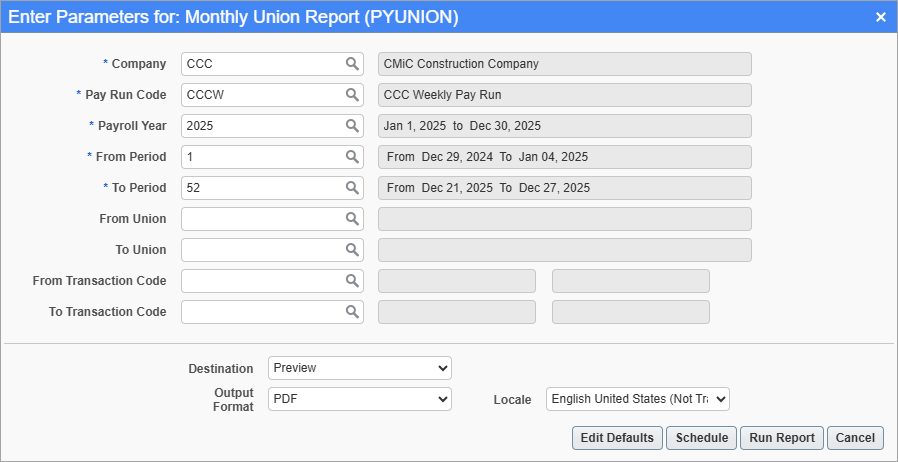This screenshot has width=898, height=462.
Task: Click the Destination label
Action: coord(220,369)
